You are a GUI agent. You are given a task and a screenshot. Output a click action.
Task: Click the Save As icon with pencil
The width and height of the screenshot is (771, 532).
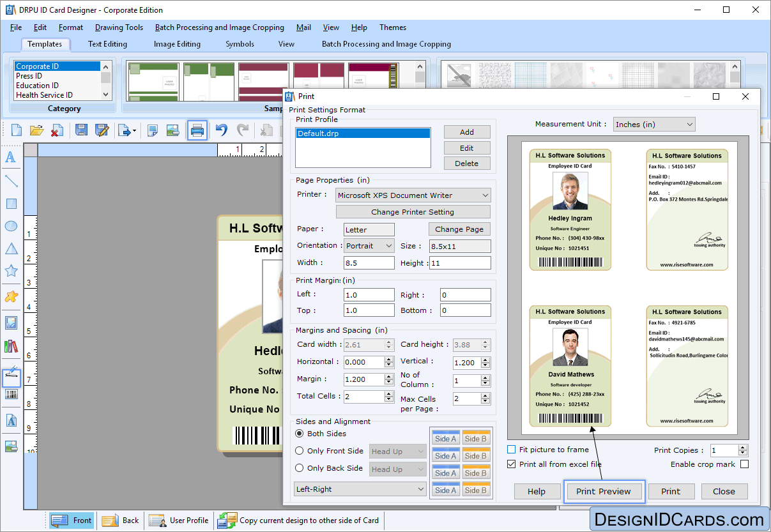102,130
